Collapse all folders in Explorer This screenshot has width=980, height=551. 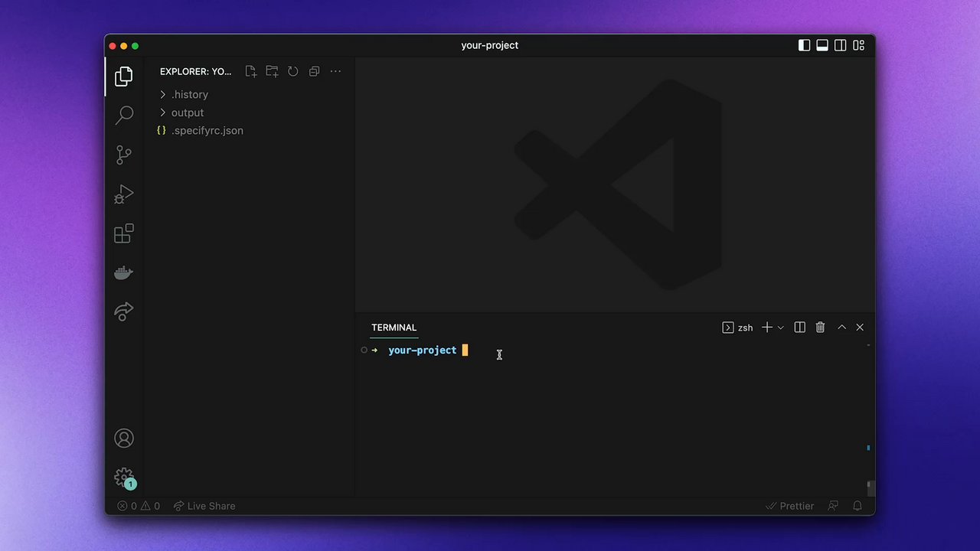[x=314, y=71]
